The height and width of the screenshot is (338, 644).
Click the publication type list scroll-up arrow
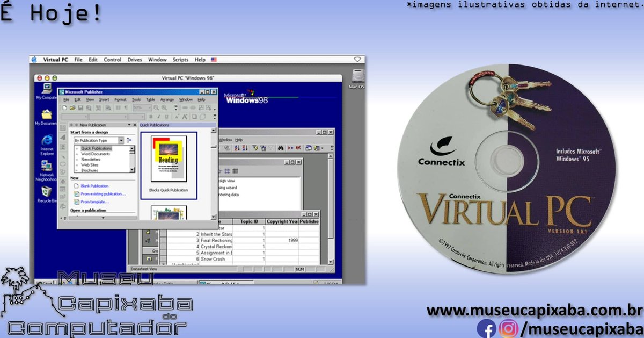132,148
